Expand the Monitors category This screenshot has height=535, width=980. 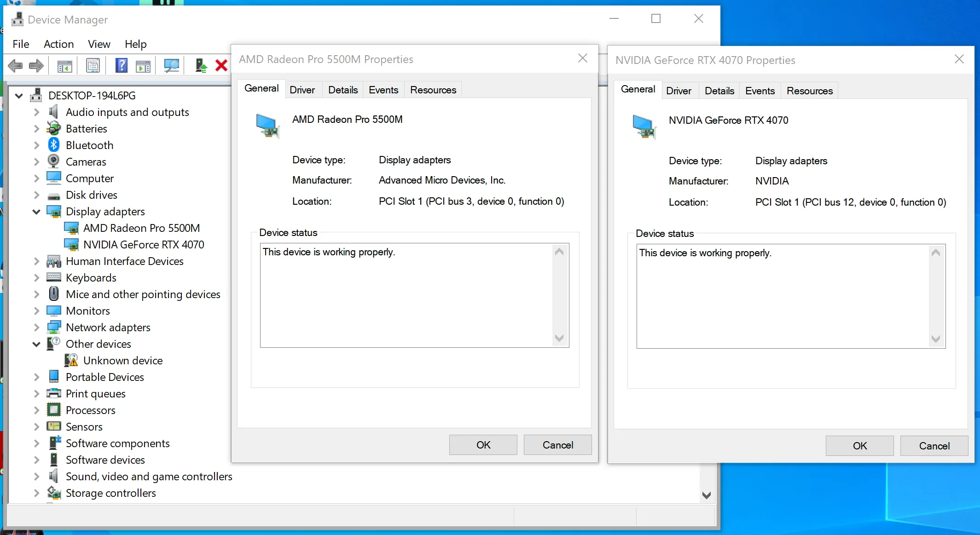click(x=36, y=311)
